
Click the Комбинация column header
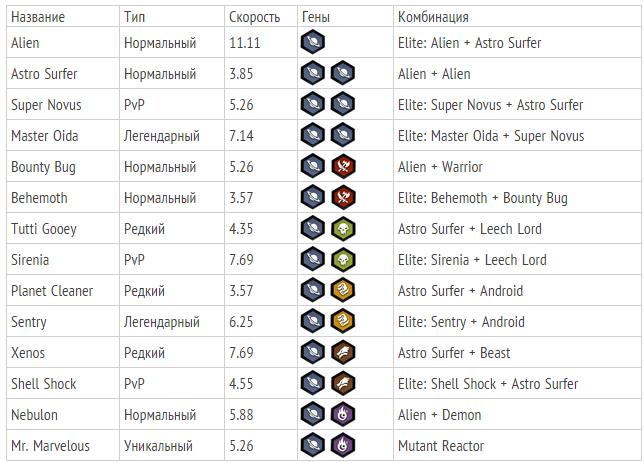(433, 17)
